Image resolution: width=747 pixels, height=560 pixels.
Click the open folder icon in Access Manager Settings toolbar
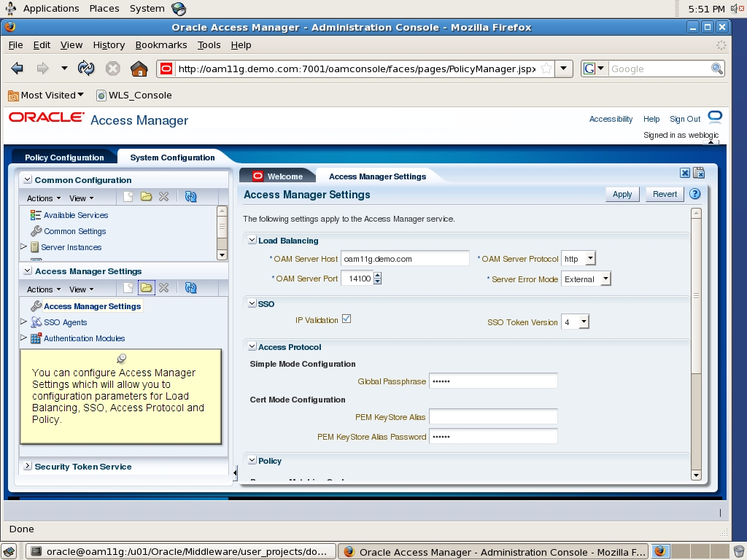pyautogui.click(x=147, y=287)
